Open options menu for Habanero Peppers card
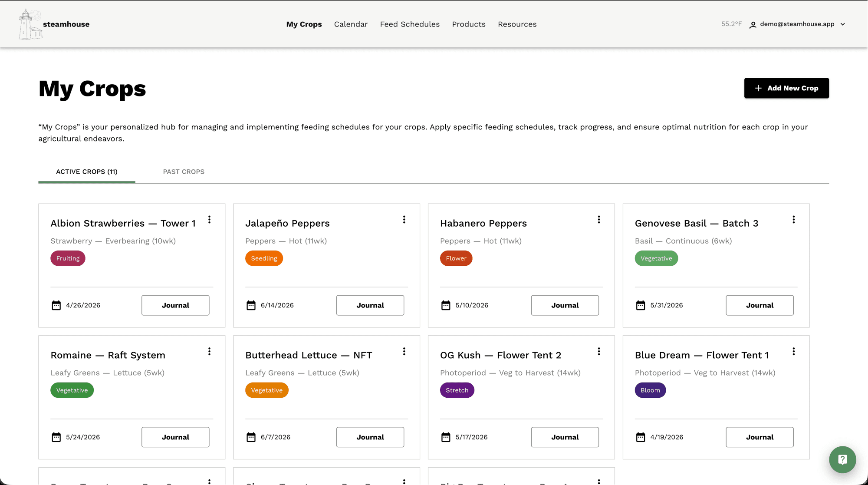The height and width of the screenshot is (485, 868). tap(599, 220)
